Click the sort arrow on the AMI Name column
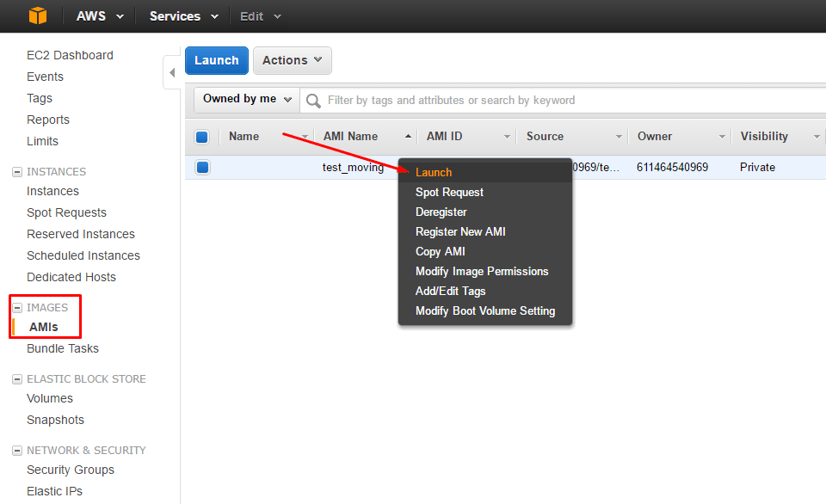 (407, 136)
